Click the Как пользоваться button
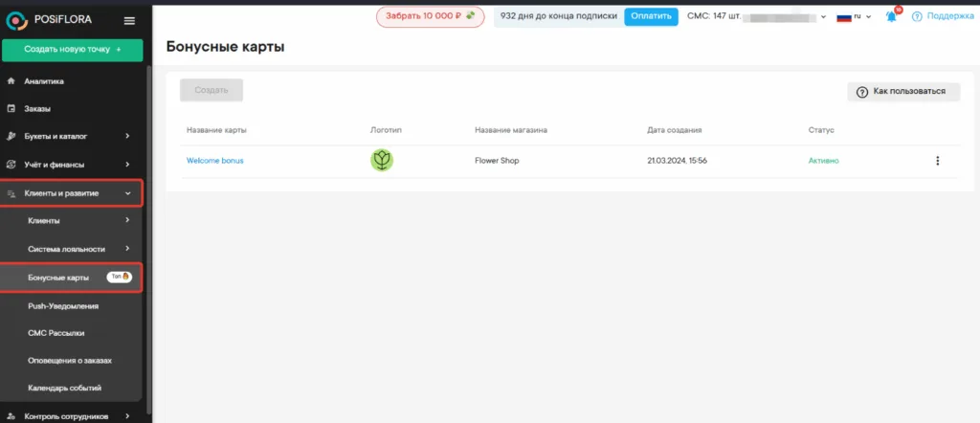This screenshot has height=423, width=980. point(903,92)
